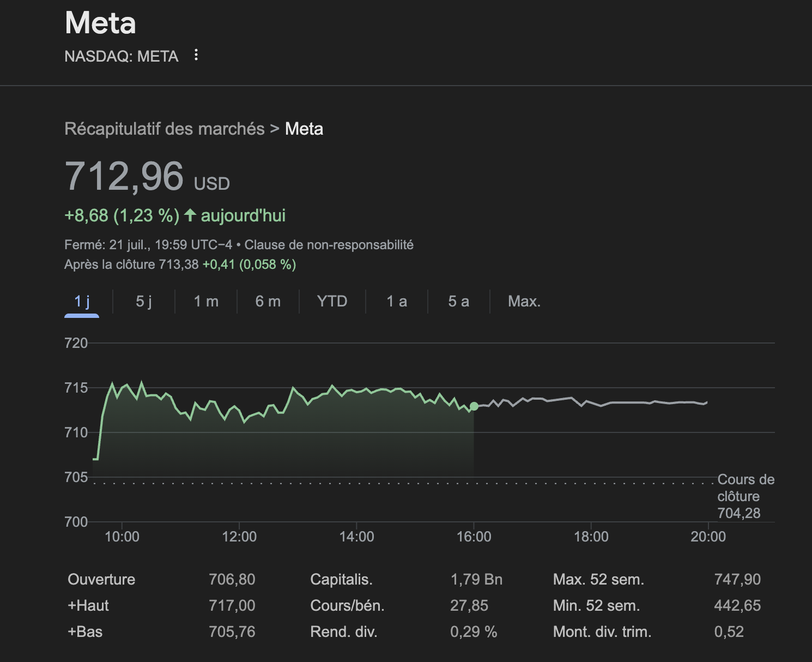The width and height of the screenshot is (812, 662).
Task: Open the Récapitulatif des marchés breadcrumb link
Action: click(x=165, y=129)
